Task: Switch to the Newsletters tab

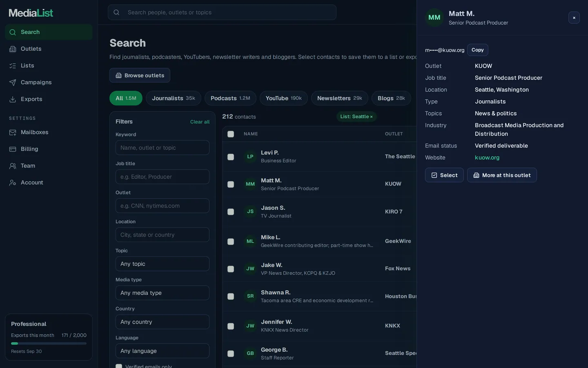Action: point(340,98)
